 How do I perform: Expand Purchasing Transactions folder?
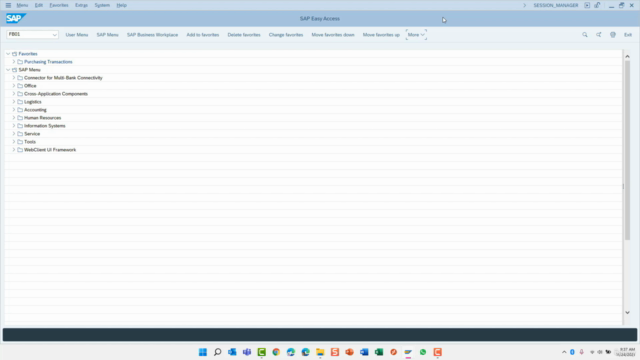[x=14, y=62]
